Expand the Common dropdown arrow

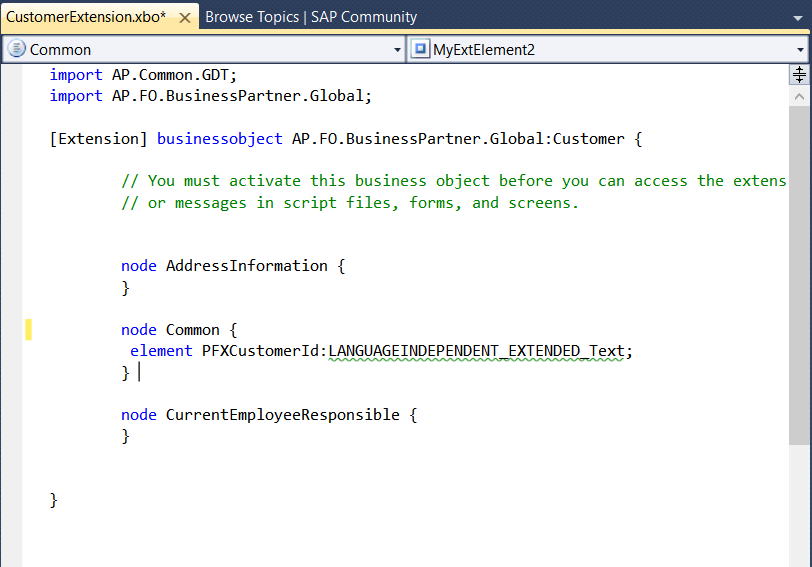pos(397,49)
